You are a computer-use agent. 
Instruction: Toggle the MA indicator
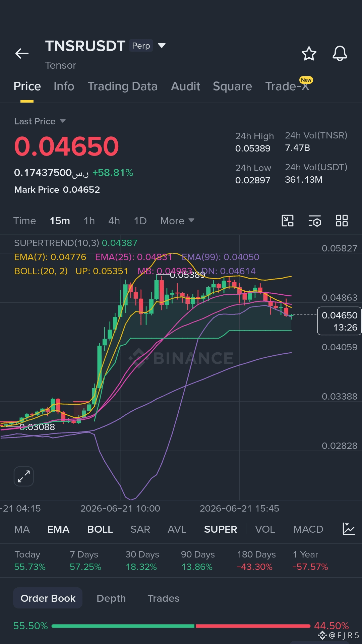[22, 529]
